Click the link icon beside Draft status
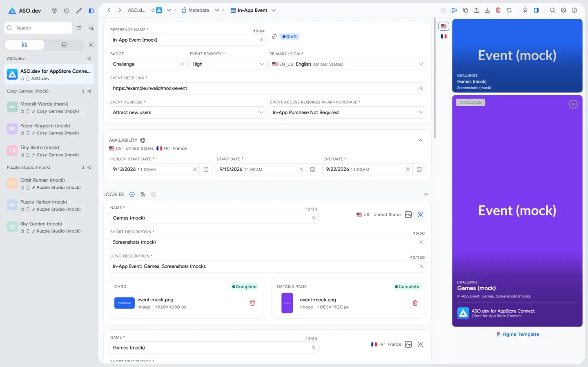Screen dimensions: 588x367 coord(274,36)
